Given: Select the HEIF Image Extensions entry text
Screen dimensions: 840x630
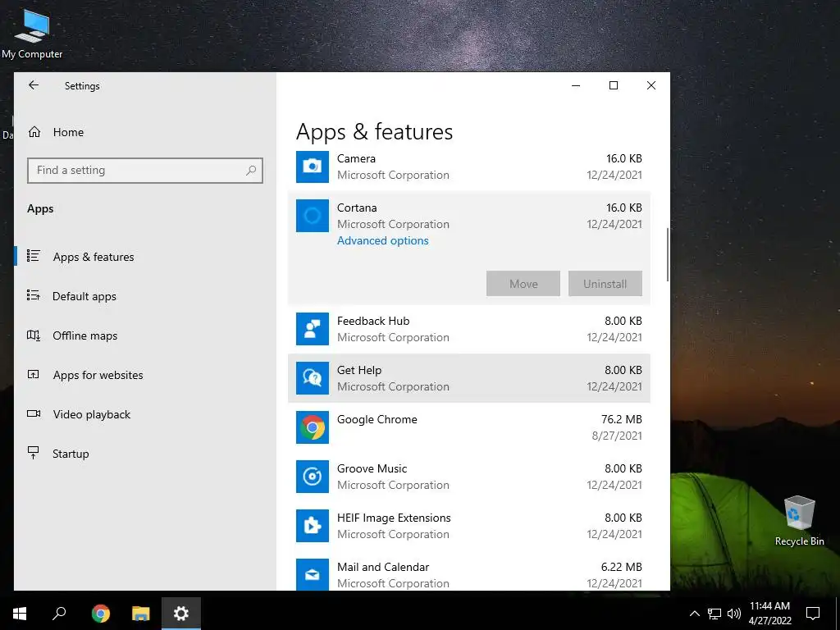Looking at the screenshot, I should pos(394,518).
